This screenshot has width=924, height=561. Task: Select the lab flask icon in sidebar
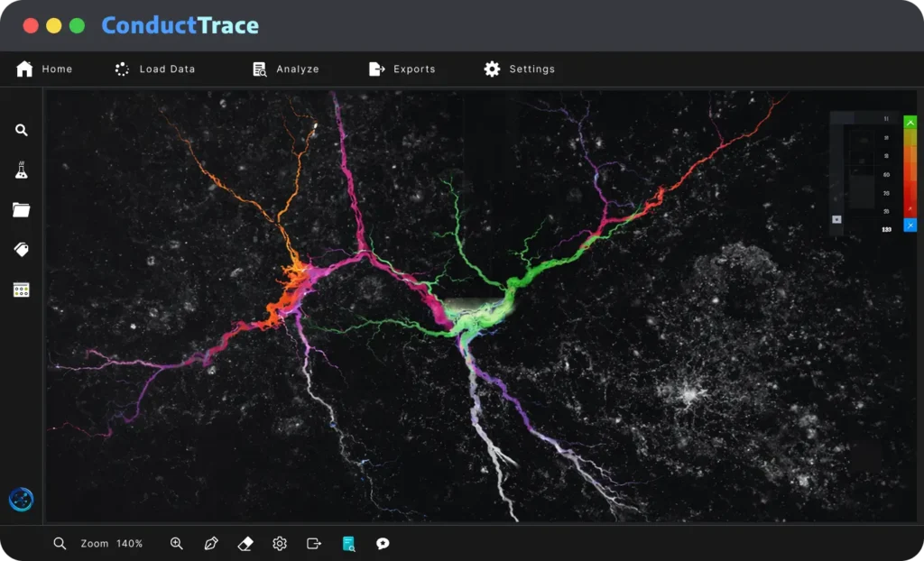click(22, 170)
